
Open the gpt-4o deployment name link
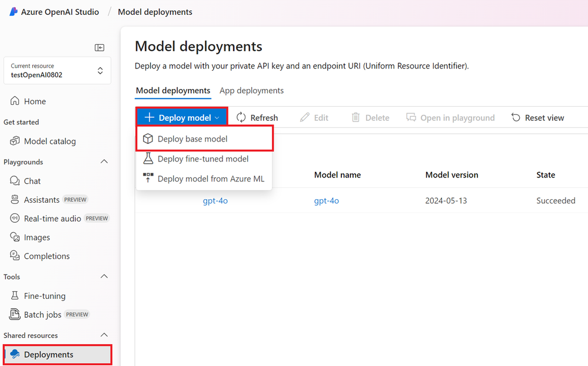click(215, 200)
